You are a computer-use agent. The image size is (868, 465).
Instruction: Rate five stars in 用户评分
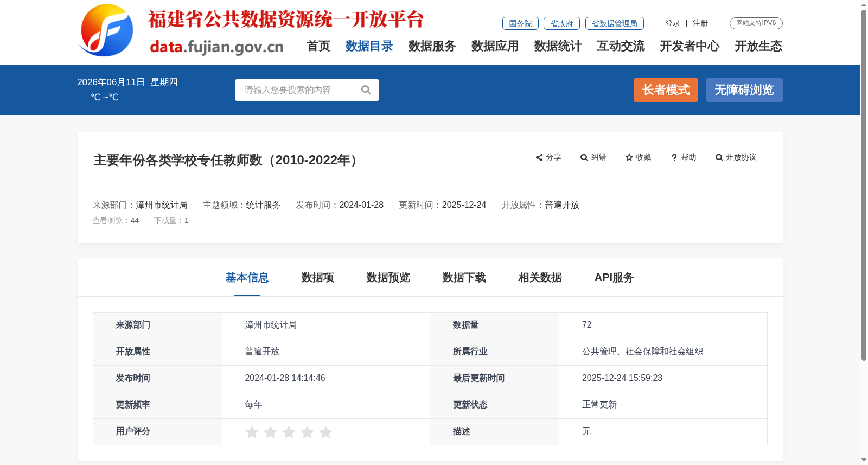[x=325, y=432]
